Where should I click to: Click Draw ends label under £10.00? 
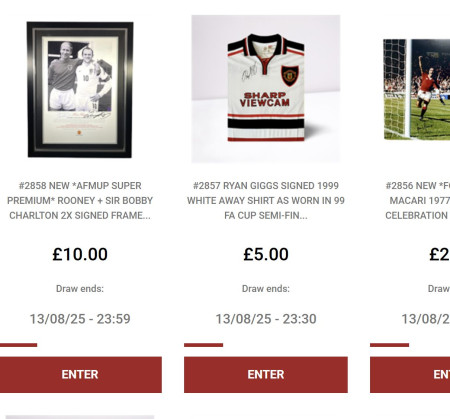coord(80,289)
